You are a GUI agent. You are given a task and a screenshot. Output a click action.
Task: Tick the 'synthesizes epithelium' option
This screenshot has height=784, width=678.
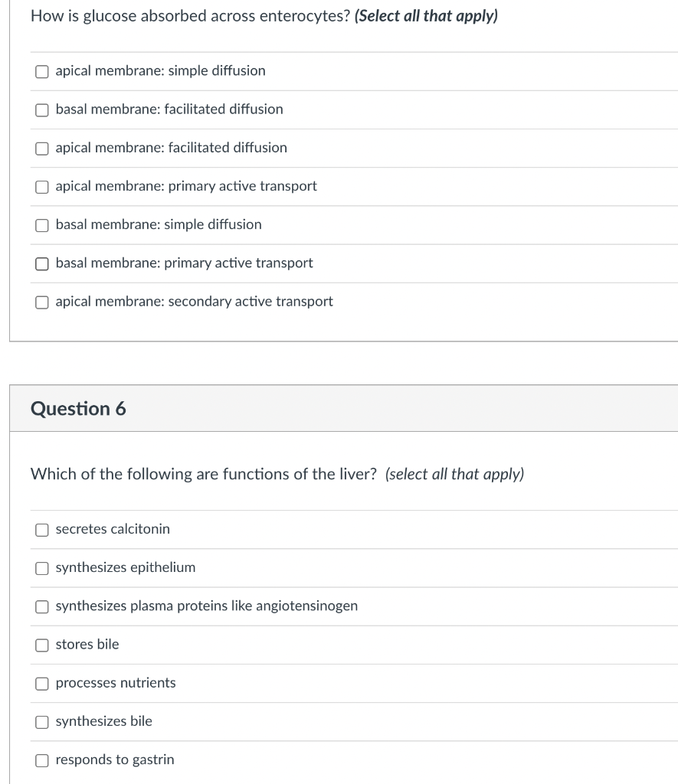(x=41, y=568)
